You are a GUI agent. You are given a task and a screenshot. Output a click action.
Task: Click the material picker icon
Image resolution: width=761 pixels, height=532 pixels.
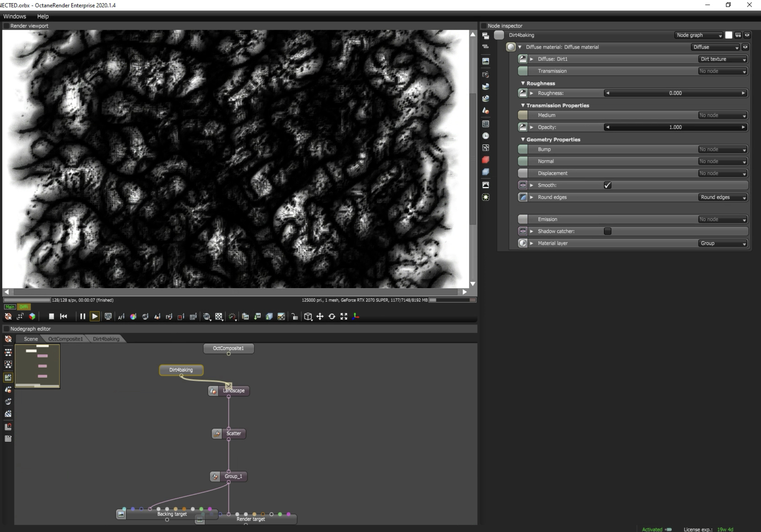point(146,316)
